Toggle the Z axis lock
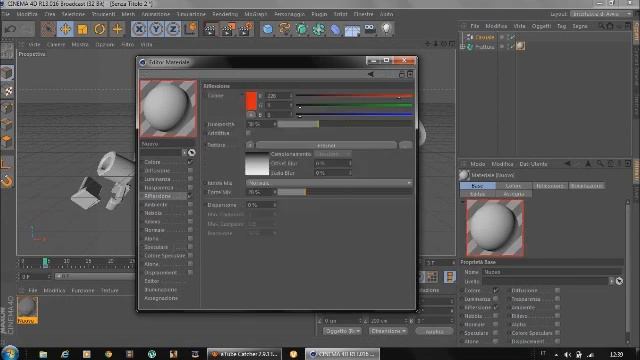The image size is (640, 360). [x=173, y=29]
